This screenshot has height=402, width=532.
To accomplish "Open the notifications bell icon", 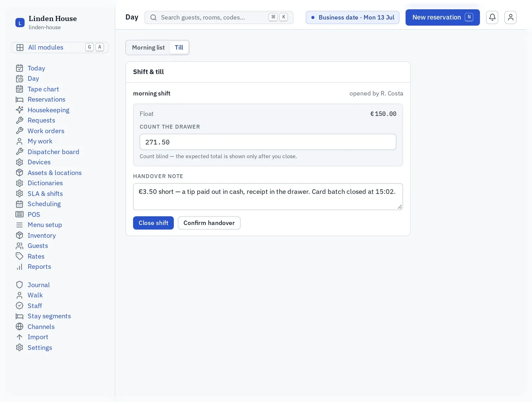I will pyautogui.click(x=492, y=17).
